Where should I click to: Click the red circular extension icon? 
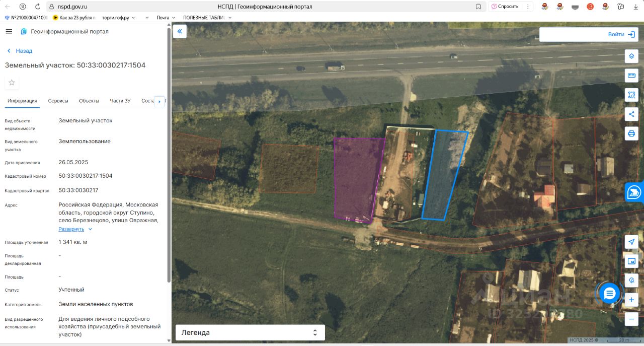[590, 7]
